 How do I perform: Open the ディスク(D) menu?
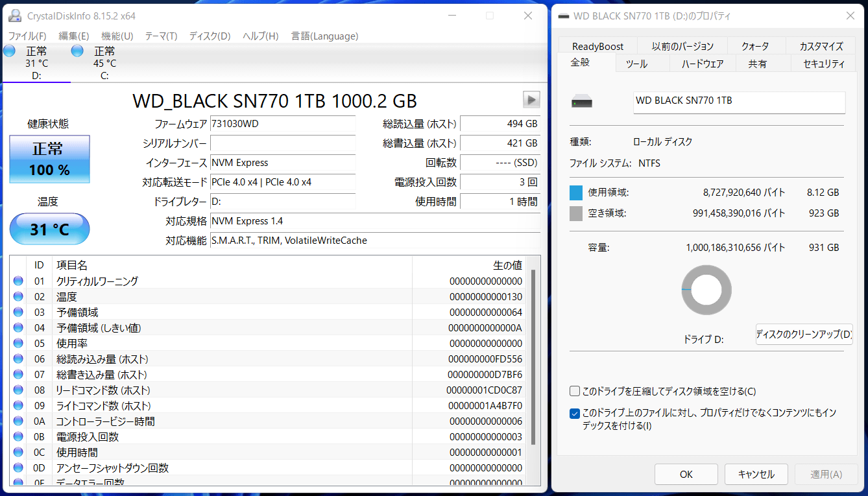pos(210,36)
